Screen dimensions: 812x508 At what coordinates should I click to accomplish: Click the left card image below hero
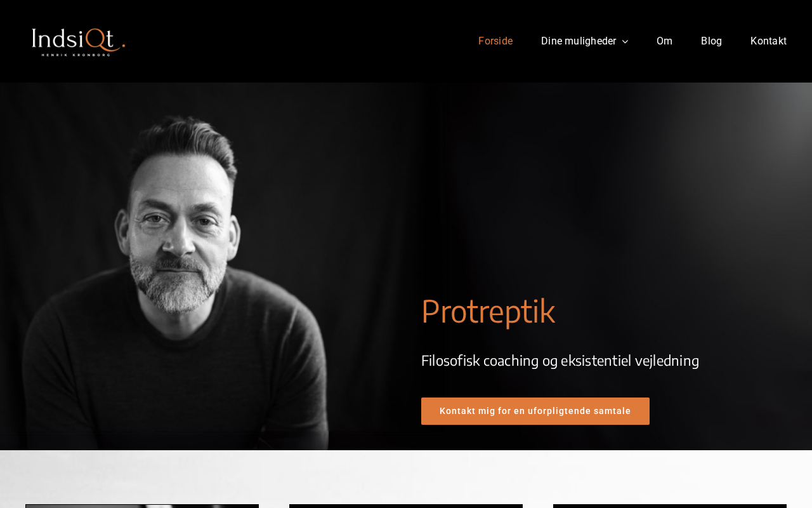point(142,506)
